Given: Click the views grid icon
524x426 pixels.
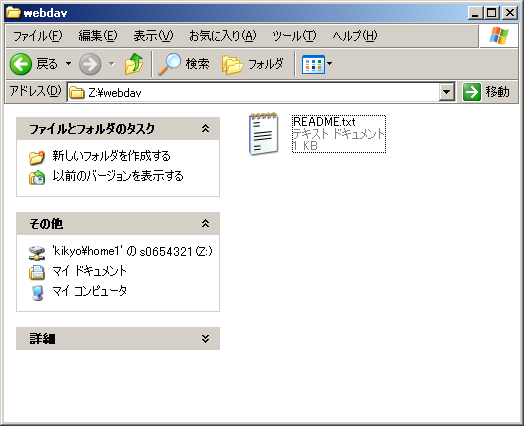Looking at the screenshot, I should (313, 64).
